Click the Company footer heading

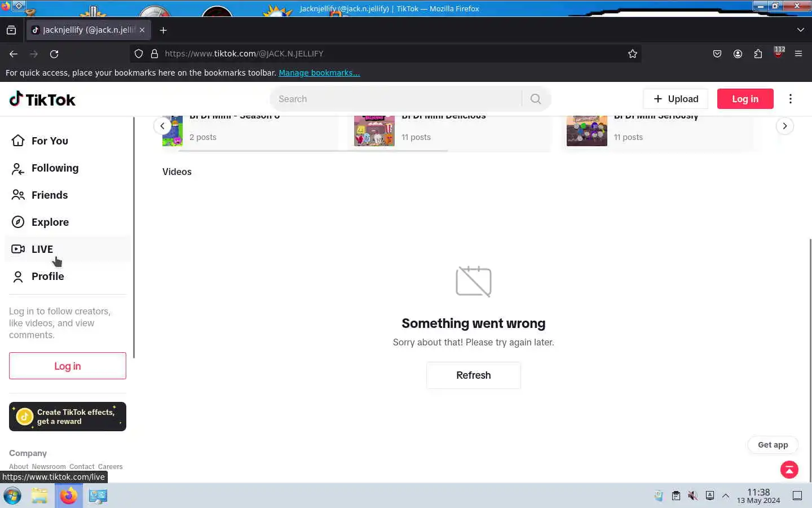pos(28,453)
